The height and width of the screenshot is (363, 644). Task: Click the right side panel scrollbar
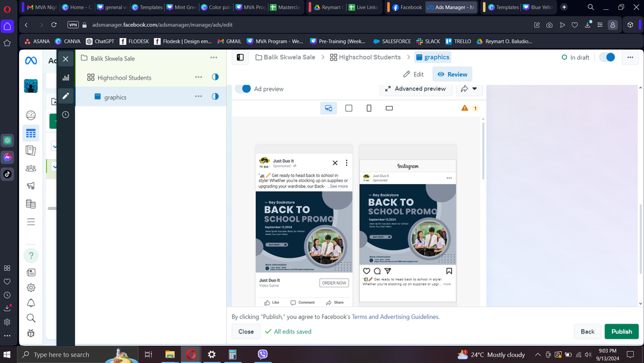tap(640, 238)
